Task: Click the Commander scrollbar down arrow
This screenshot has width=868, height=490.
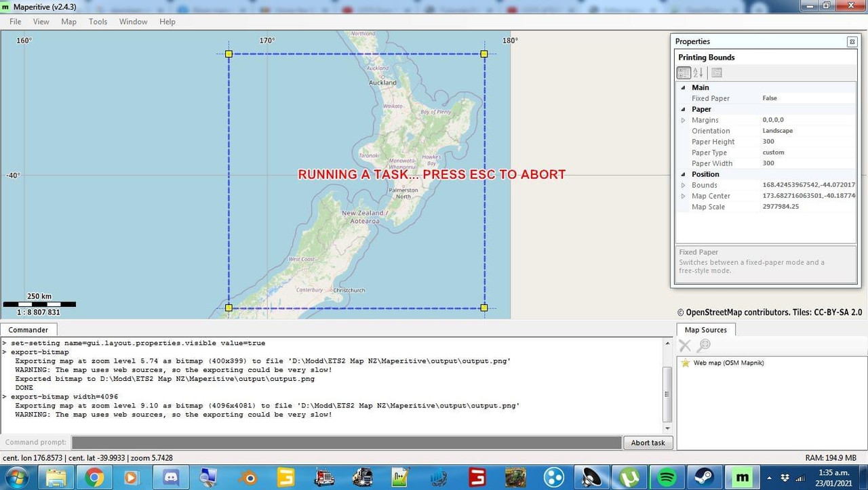Action: (x=667, y=428)
